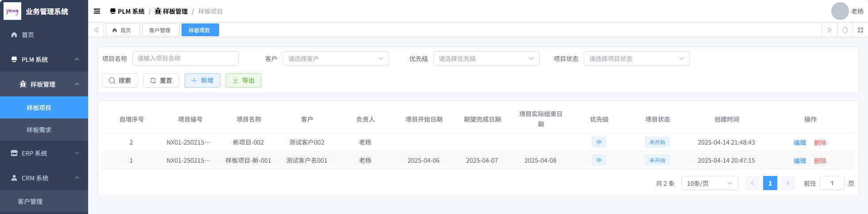Open the 优先级 dropdown filter
The width and height of the screenshot is (868, 214).
pyautogui.click(x=486, y=58)
